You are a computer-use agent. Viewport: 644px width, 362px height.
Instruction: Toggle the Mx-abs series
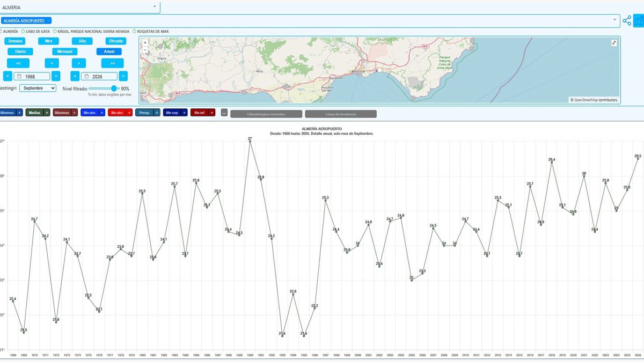tap(117, 113)
